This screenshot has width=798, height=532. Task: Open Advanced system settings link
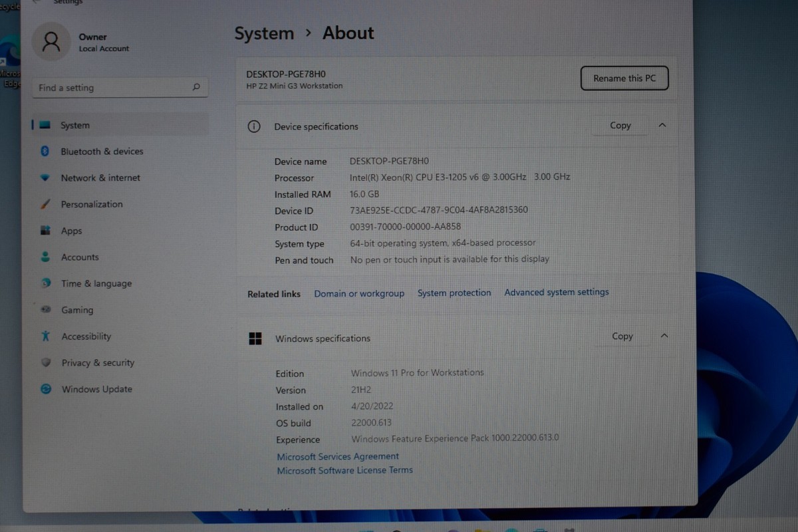tap(557, 292)
